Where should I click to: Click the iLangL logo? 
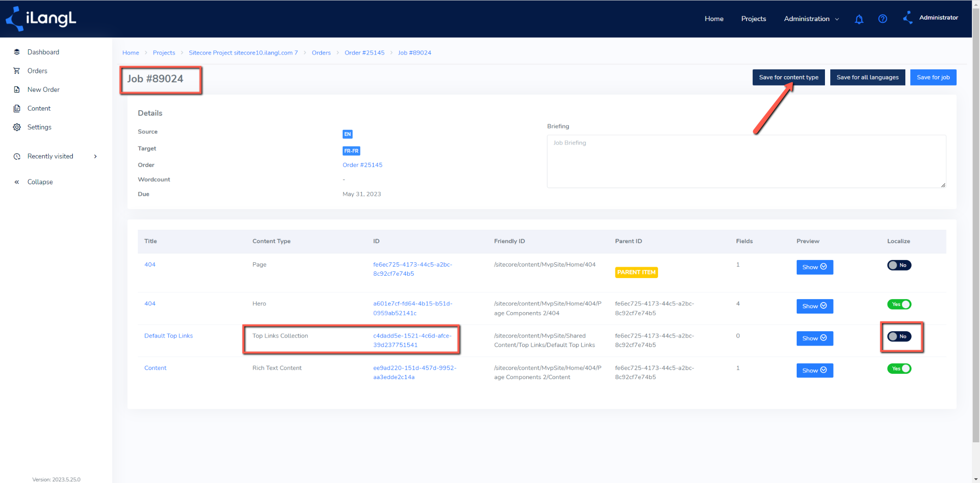41,19
